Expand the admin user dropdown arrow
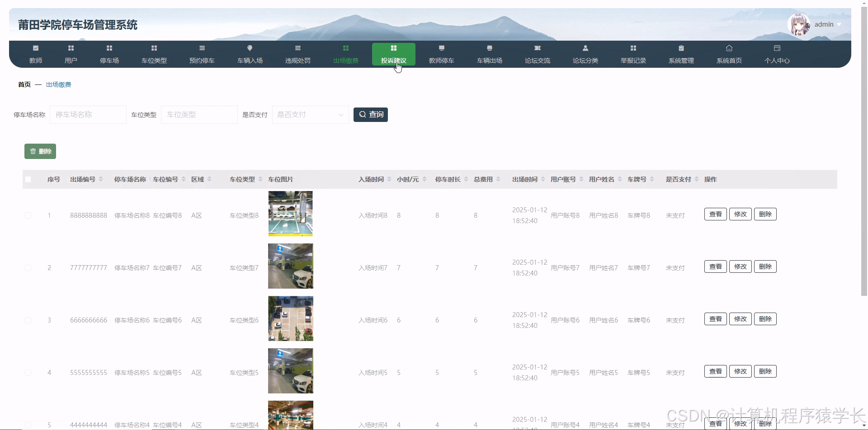Screen dimensions: 868x430 839,25
